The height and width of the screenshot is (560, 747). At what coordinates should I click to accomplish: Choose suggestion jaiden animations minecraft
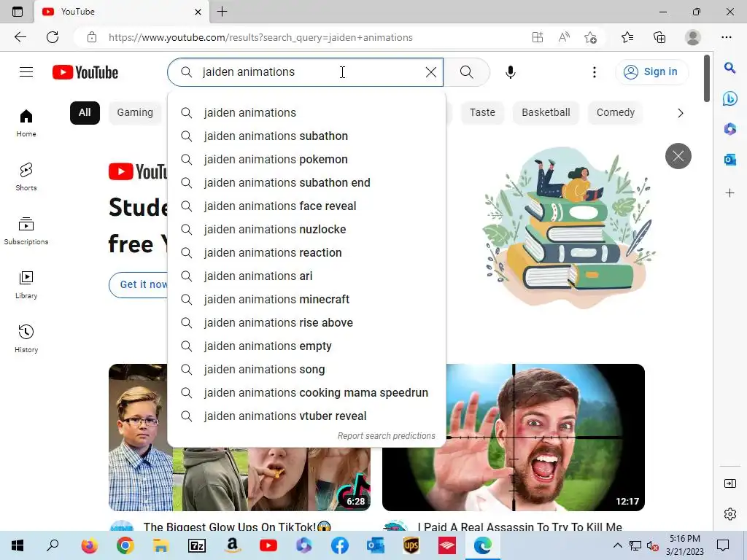(307, 300)
